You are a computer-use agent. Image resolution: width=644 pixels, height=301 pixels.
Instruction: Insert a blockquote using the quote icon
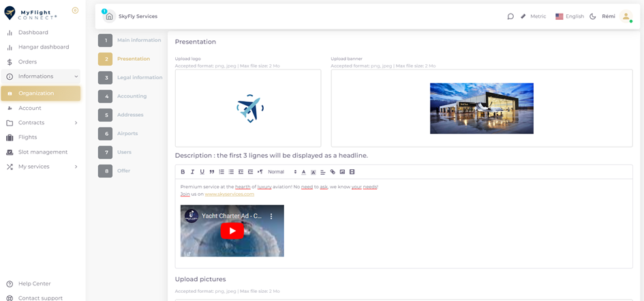point(212,172)
